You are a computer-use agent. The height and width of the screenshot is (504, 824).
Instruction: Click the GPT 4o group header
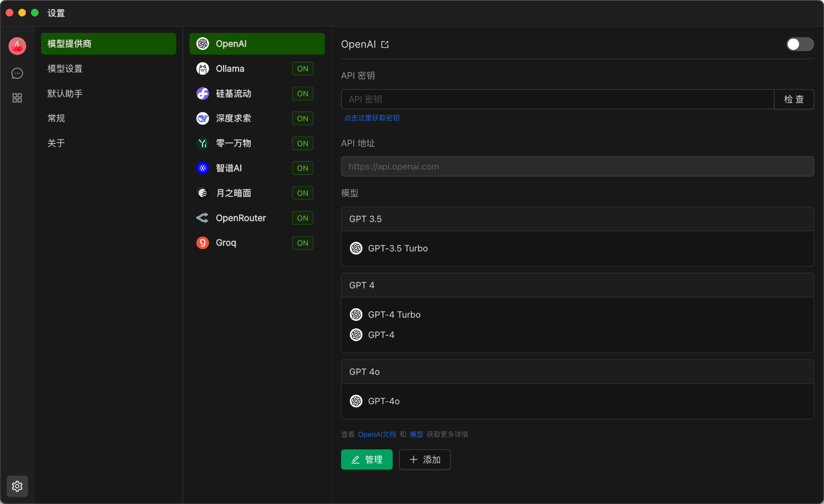pyautogui.click(x=578, y=372)
